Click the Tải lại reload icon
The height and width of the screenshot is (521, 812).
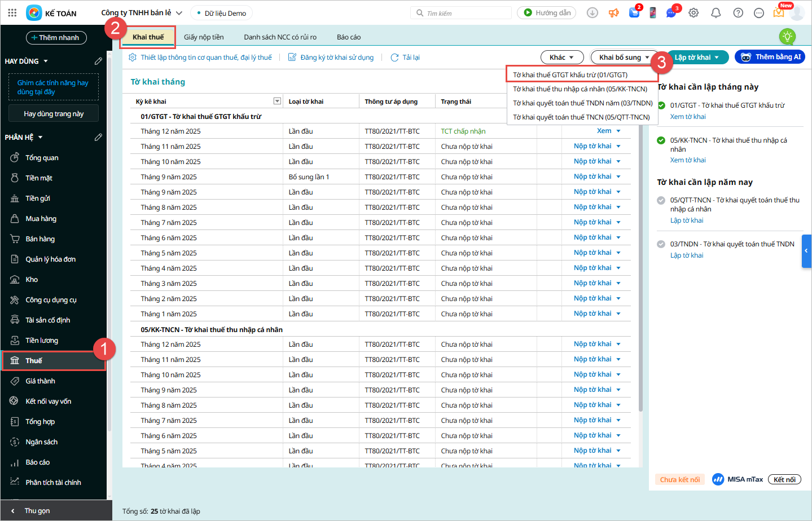(394, 58)
